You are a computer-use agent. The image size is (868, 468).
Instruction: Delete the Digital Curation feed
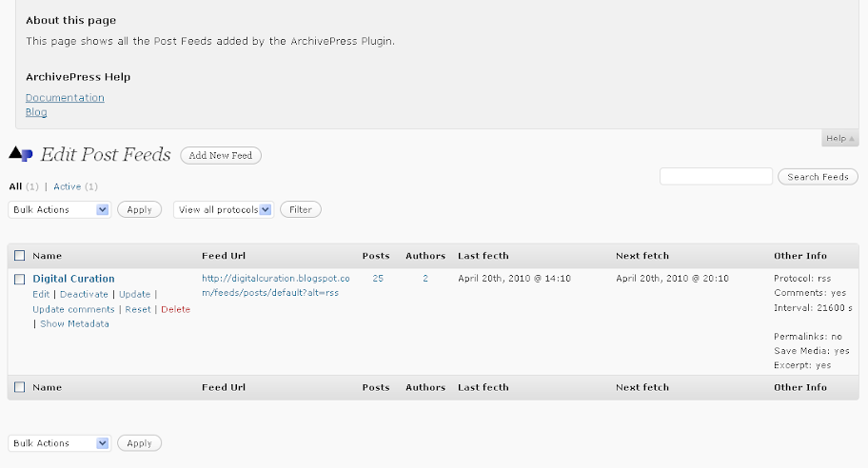(175, 309)
